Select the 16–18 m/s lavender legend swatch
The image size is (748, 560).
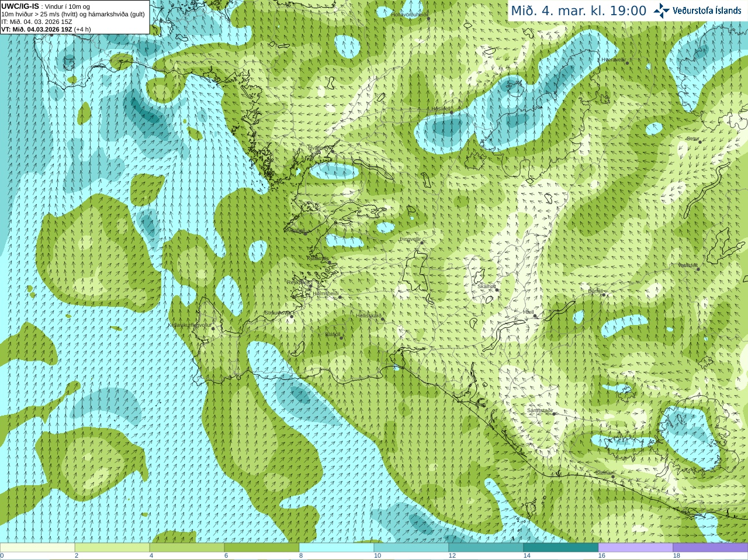(x=636, y=548)
